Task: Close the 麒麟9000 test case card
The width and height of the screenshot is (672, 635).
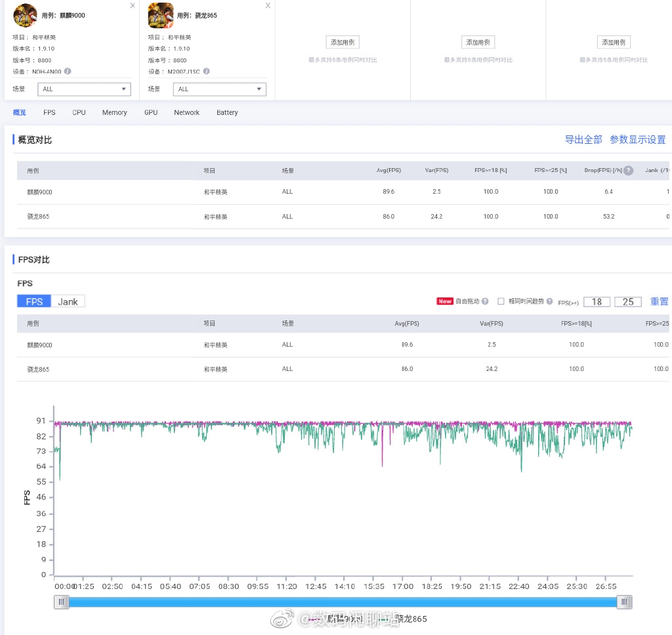Action: click(x=133, y=5)
